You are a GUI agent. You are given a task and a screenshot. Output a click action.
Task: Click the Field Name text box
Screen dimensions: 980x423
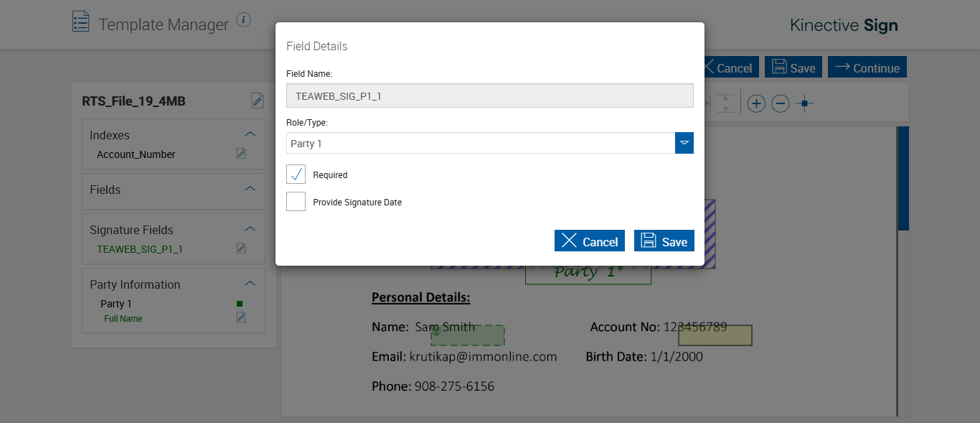(489, 96)
